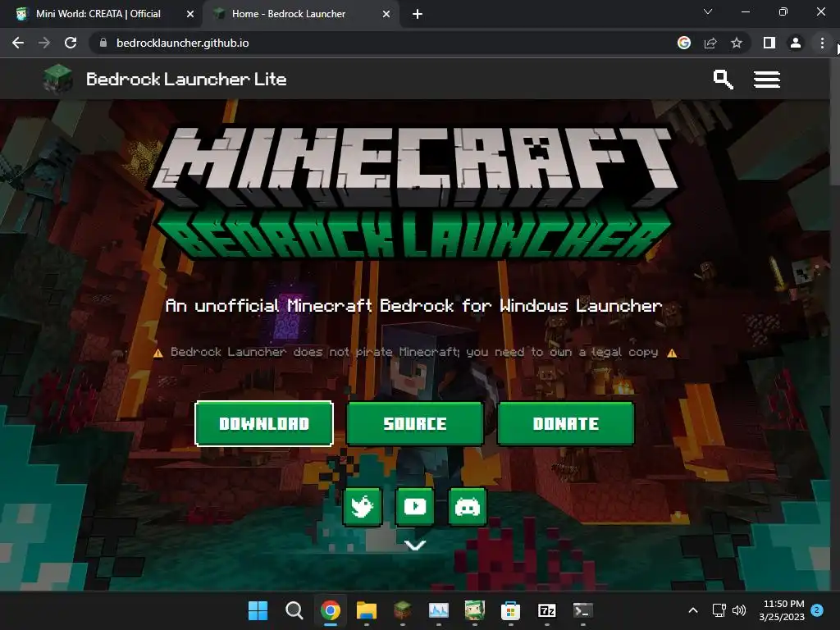The height and width of the screenshot is (630, 840).
Task: Open Mini World app in taskbar
Action: pos(475,610)
